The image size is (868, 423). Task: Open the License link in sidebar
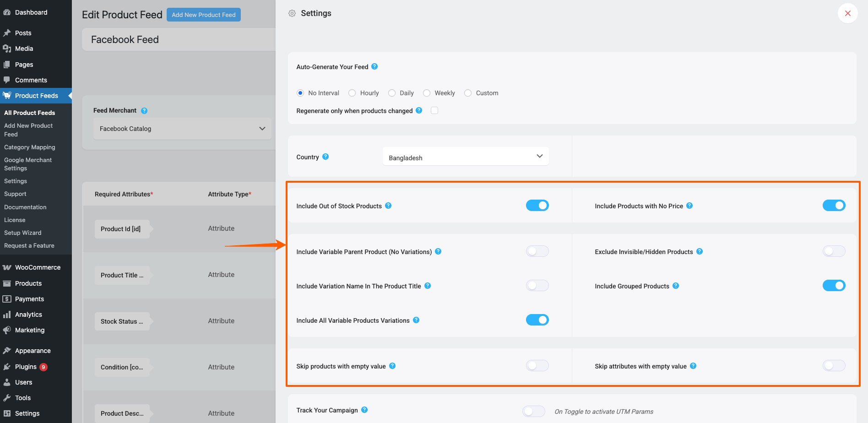[x=15, y=220]
